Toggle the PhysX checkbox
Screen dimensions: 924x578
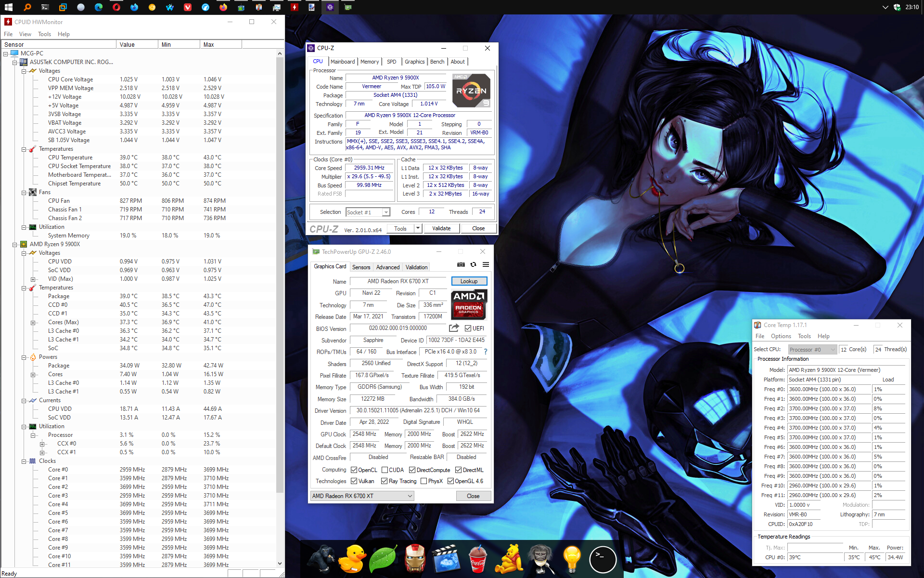coord(423,481)
